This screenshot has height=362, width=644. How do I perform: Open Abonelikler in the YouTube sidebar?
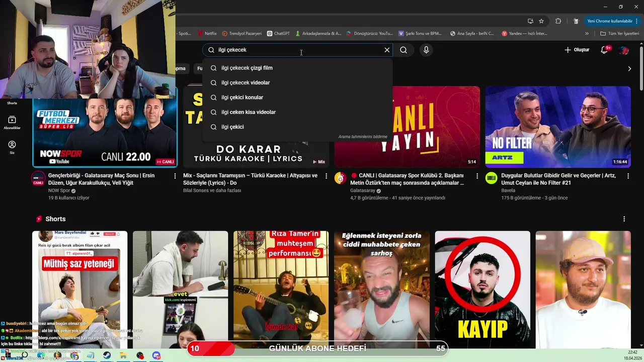(12, 123)
